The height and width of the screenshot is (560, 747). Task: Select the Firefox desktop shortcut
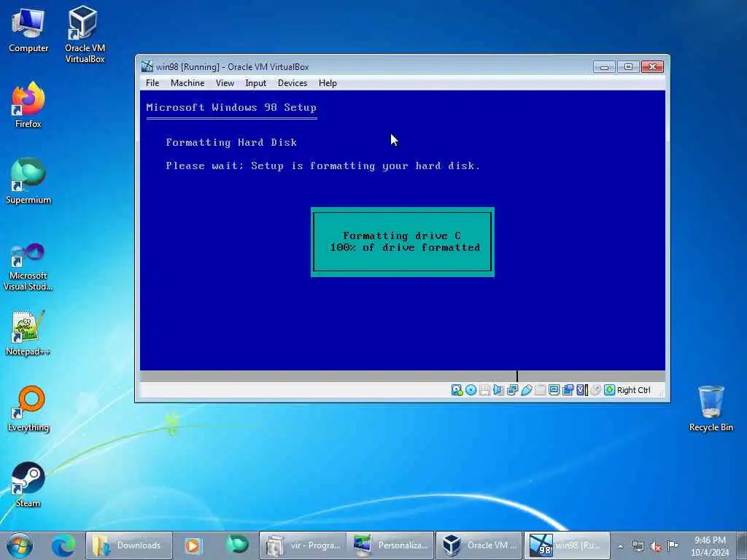28,105
